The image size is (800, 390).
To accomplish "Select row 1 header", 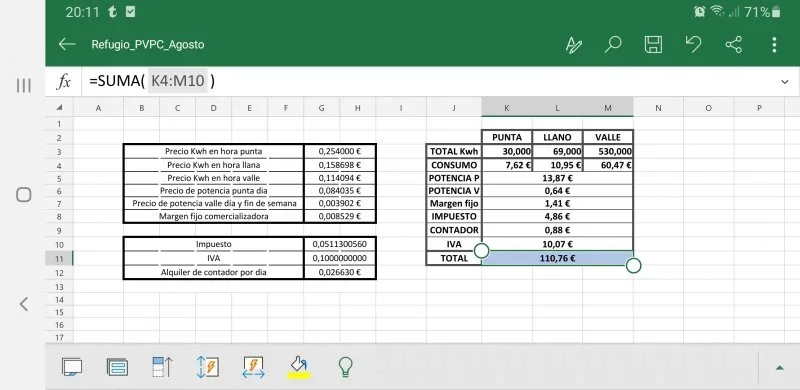I will pos(59,124).
